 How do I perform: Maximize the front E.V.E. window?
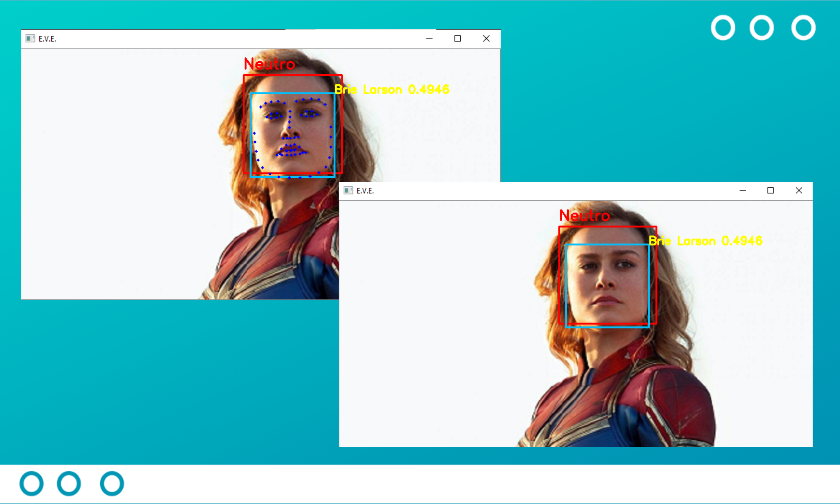(771, 191)
